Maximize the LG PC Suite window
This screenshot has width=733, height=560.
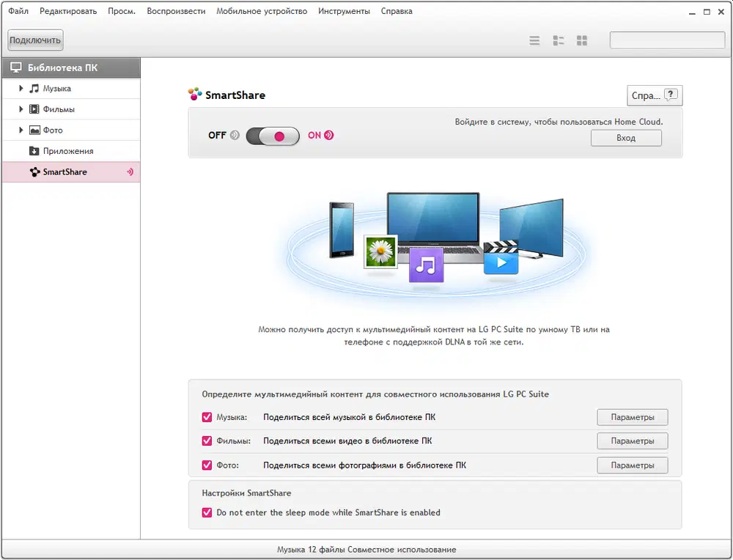tap(707, 12)
